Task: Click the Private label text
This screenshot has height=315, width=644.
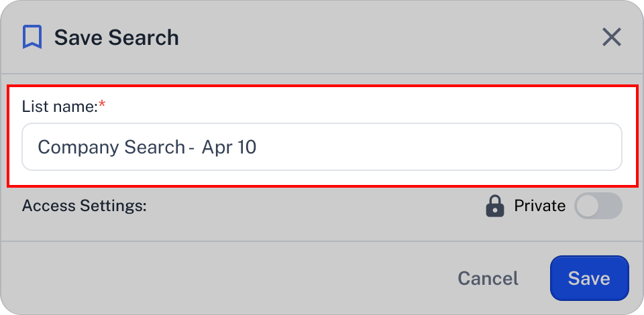Action: coord(539,206)
